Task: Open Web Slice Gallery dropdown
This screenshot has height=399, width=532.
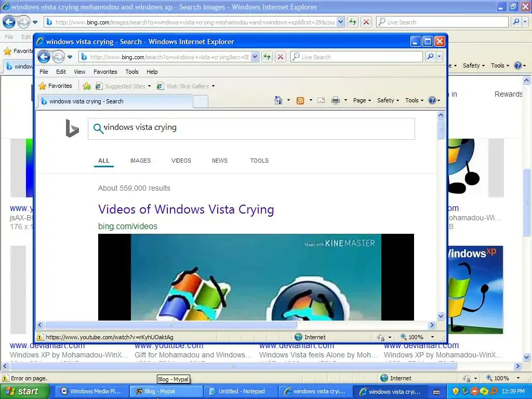Action: [x=185, y=86]
